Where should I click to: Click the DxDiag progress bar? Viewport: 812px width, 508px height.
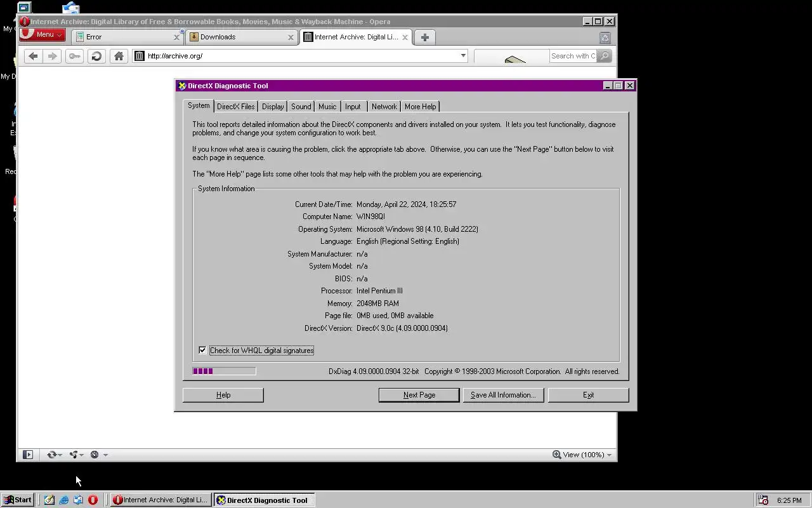[224, 371]
